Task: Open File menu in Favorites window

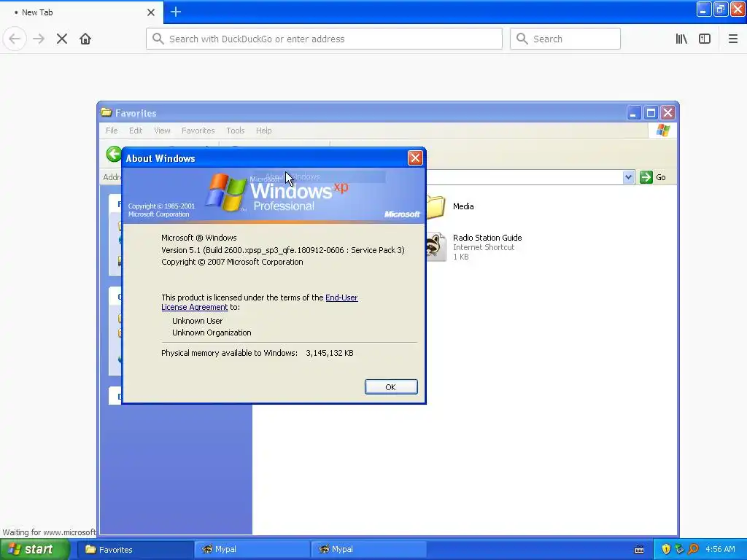Action: click(x=112, y=131)
